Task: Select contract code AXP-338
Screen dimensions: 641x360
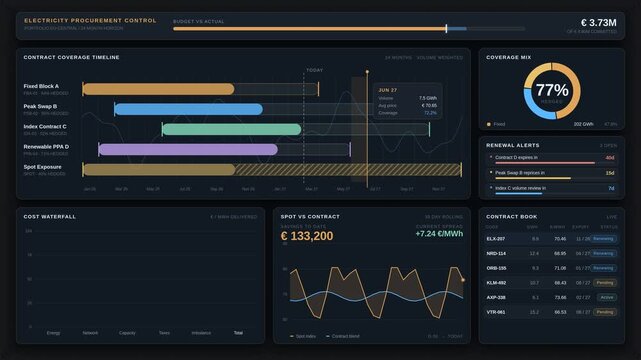Action: click(496, 297)
